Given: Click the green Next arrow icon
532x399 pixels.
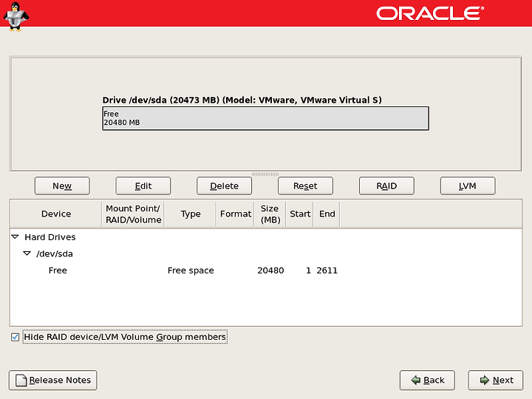Looking at the screenshot, I should [485, 380].
